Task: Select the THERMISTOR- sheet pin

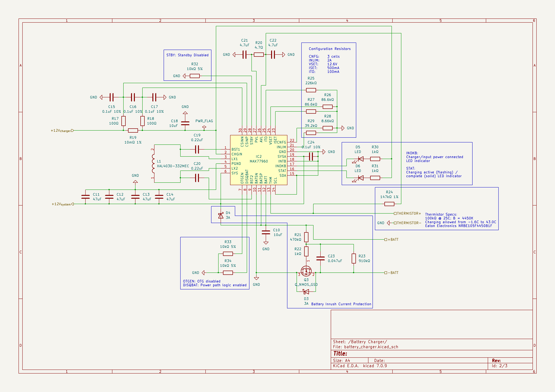Action: click(408, 223)
